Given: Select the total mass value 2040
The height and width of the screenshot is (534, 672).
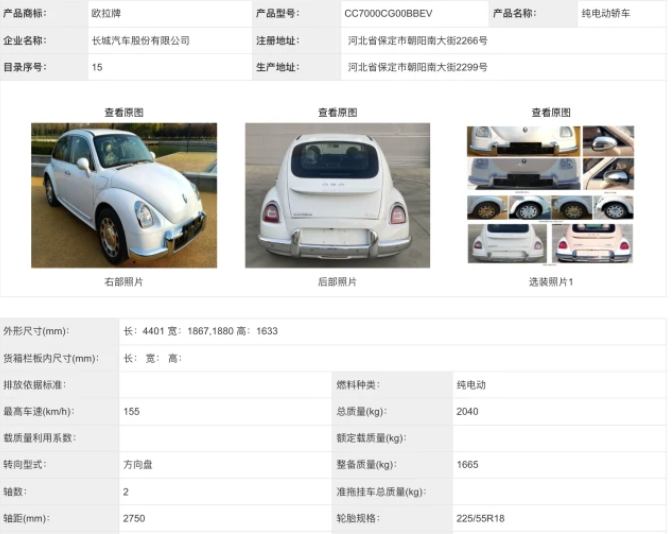Looking at the screenshot, I should point(467,411).
